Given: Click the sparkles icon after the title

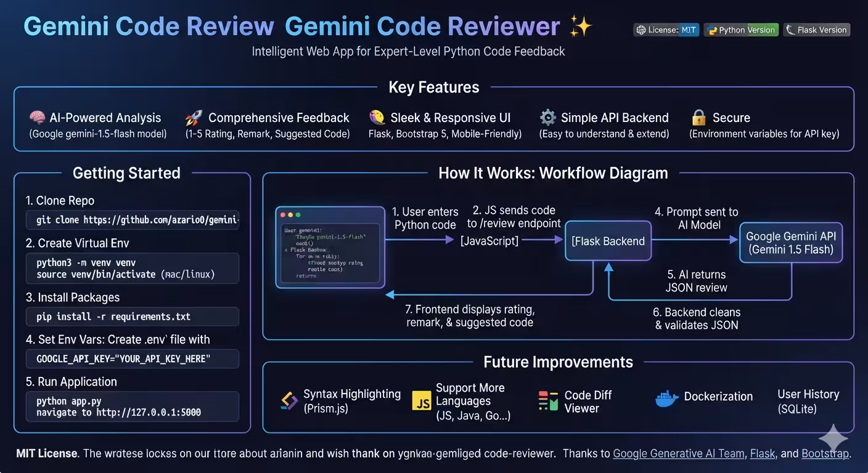Looking at the screenshot, I should [580, 26].
